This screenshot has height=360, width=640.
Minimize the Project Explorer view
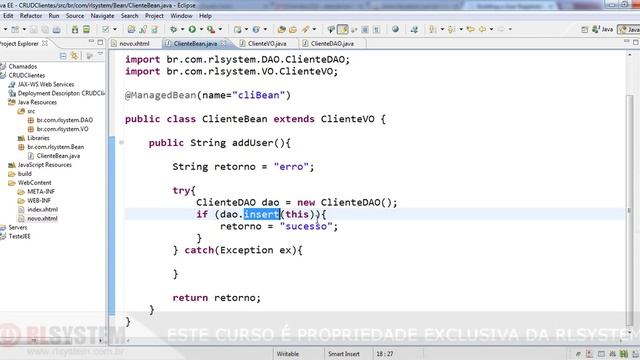[91, 42]
